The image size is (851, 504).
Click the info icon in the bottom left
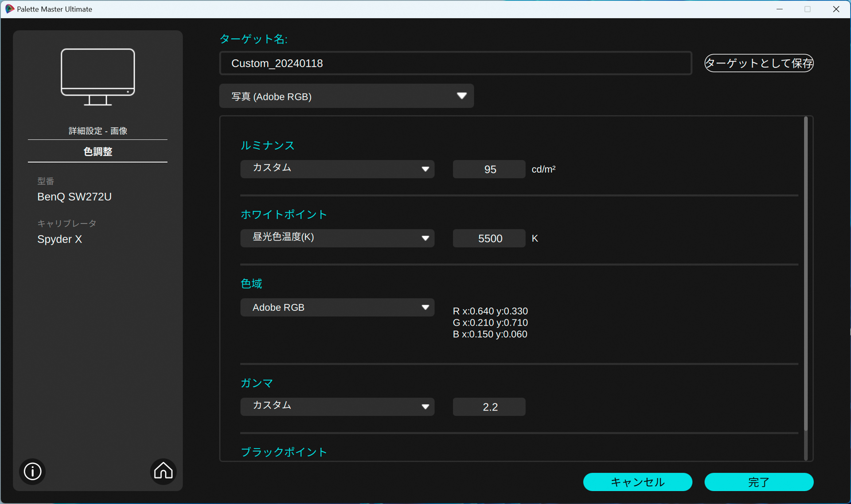click(x=32, y=471)
